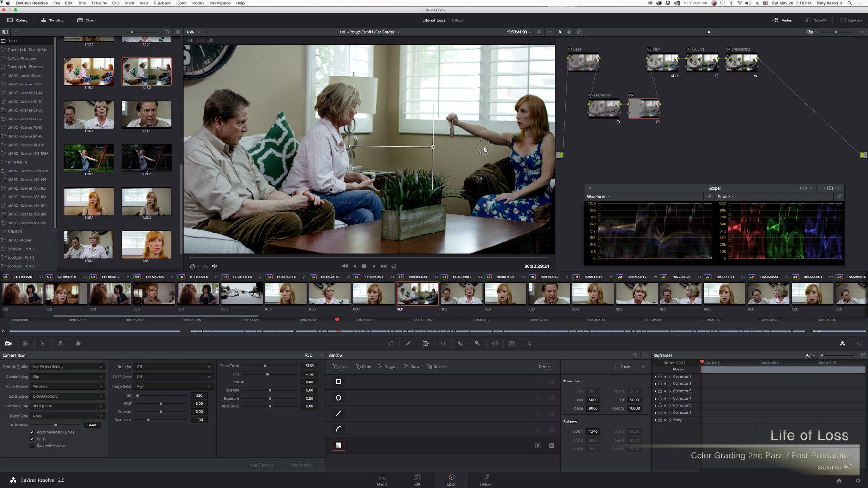Open the Tracker palette icon
Screen dimensions: 868x488
pos(443,343)
